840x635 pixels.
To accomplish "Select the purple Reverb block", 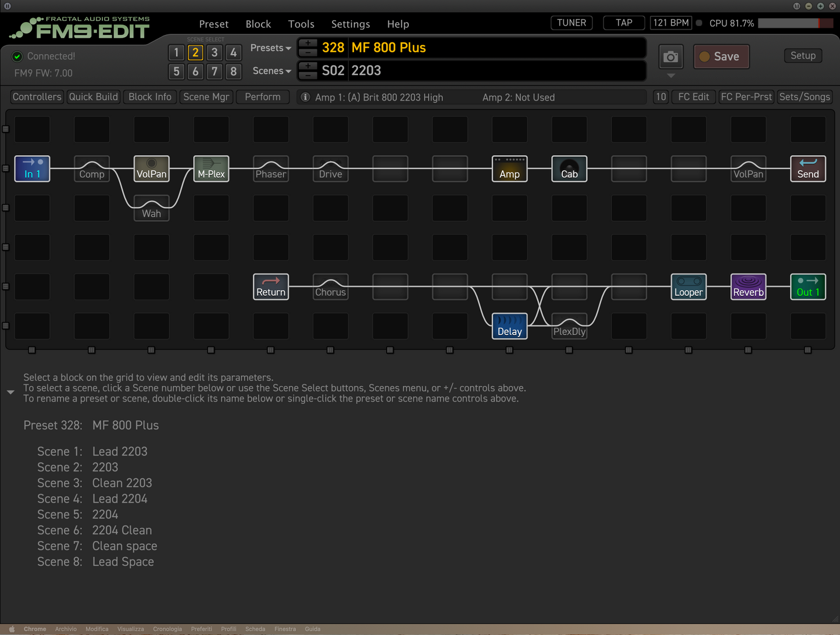I will (748, 286).
